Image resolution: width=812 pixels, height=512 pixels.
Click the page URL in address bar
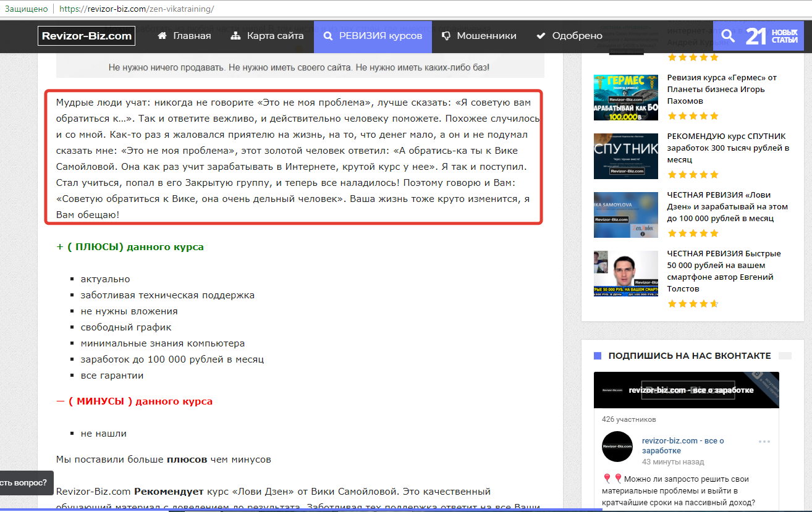tap(138, 9)
